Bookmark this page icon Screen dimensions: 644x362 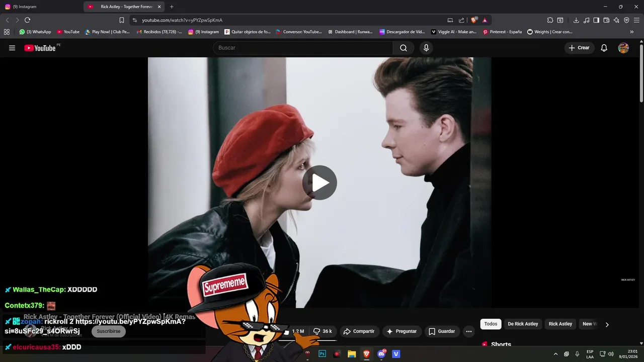pos(121,20)
